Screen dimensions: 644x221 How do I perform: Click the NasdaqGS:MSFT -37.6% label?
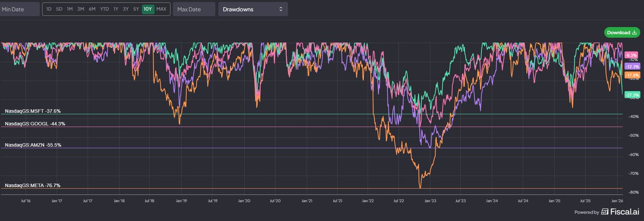(33, 111)
